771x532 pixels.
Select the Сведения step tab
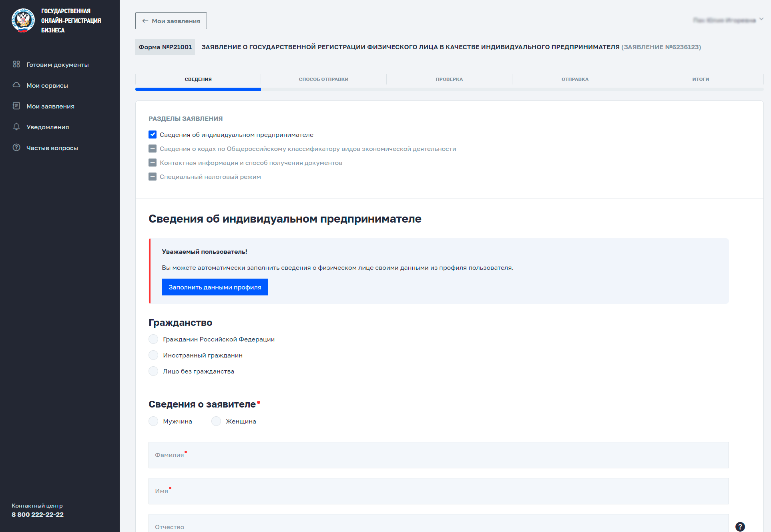[x=198, y=79]
